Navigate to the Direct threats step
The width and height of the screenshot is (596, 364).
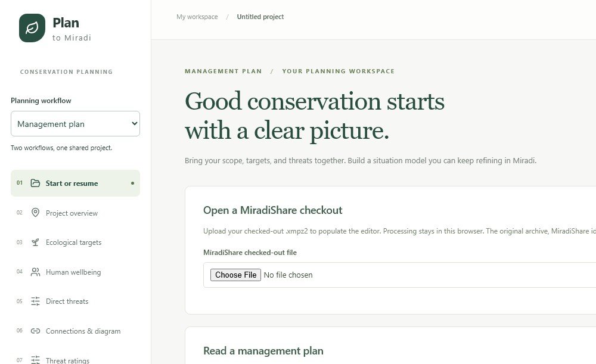click(75, 301)
